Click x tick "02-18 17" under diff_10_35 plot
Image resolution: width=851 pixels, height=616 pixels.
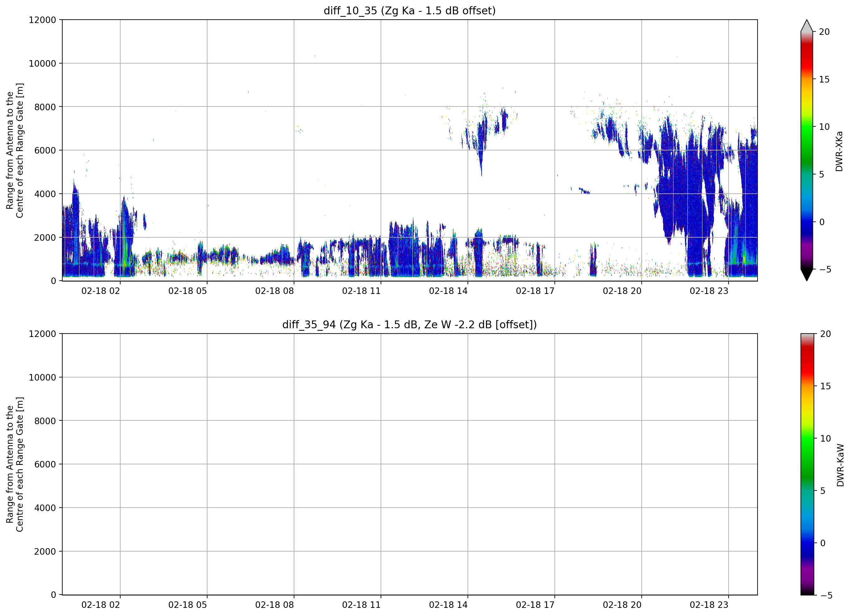point(535,291)
